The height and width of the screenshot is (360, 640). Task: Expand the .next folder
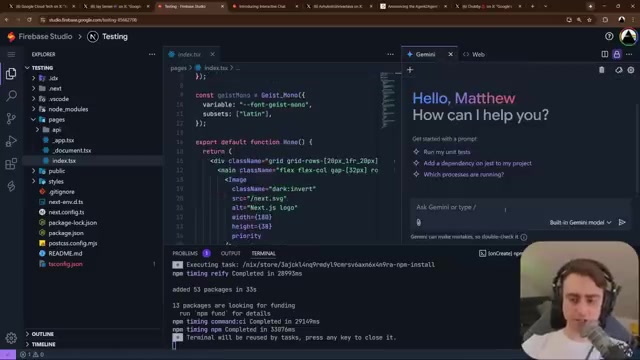[x=33, y=88]
